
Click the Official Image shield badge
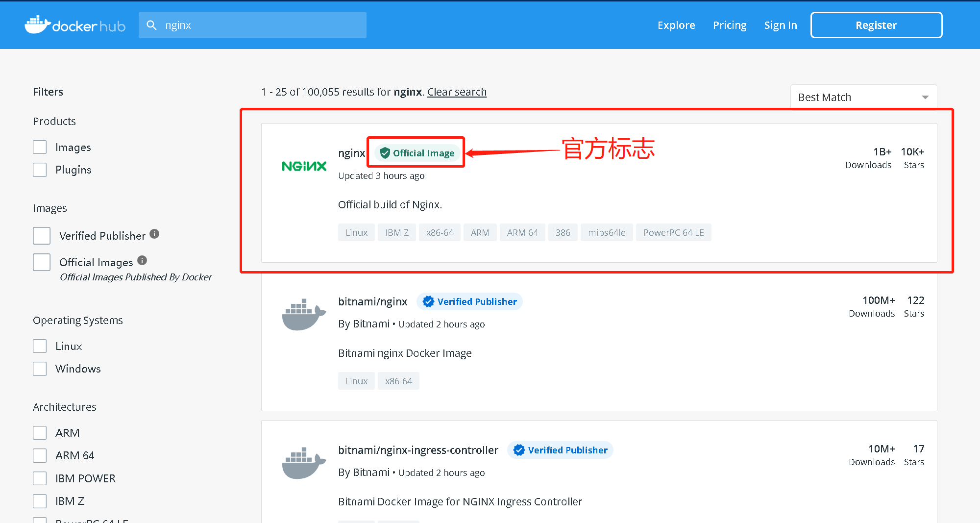point(417,153)
